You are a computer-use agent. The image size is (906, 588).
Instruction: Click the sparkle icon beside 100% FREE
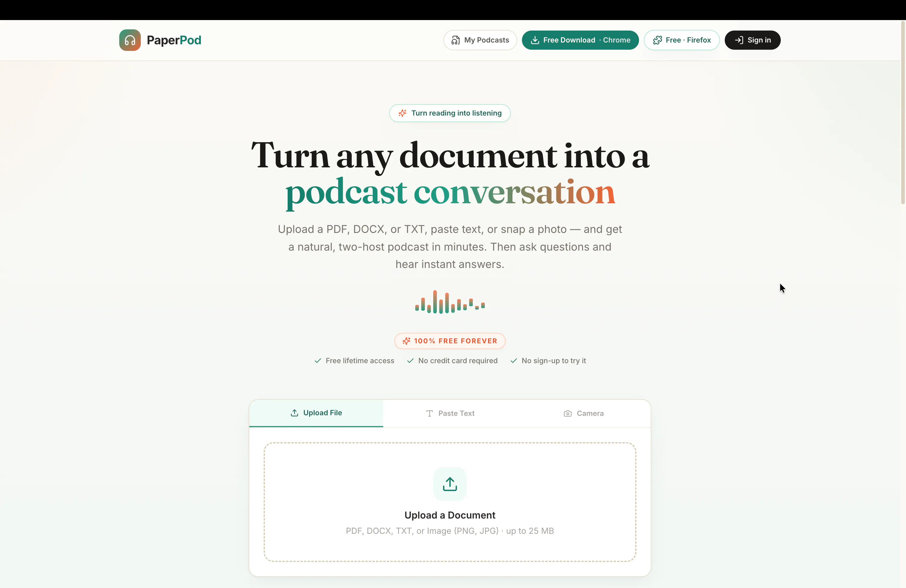(x=407, y=341)
